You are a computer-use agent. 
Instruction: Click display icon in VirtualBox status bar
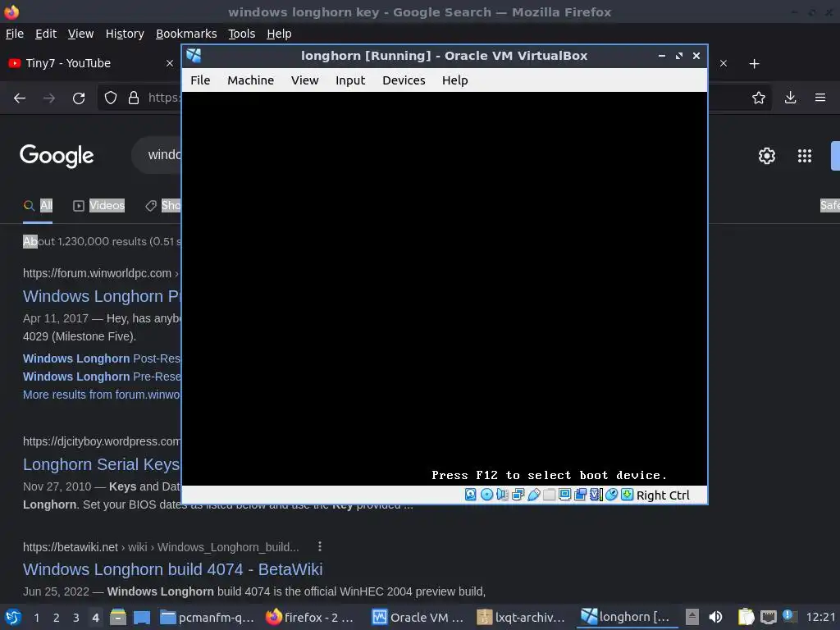click(x=564, y=495)
